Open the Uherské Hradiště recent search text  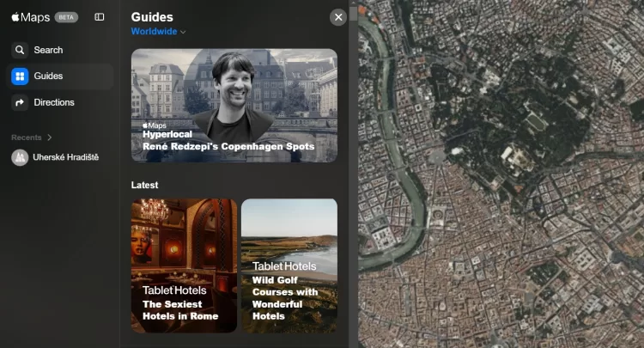pos(65,157)
